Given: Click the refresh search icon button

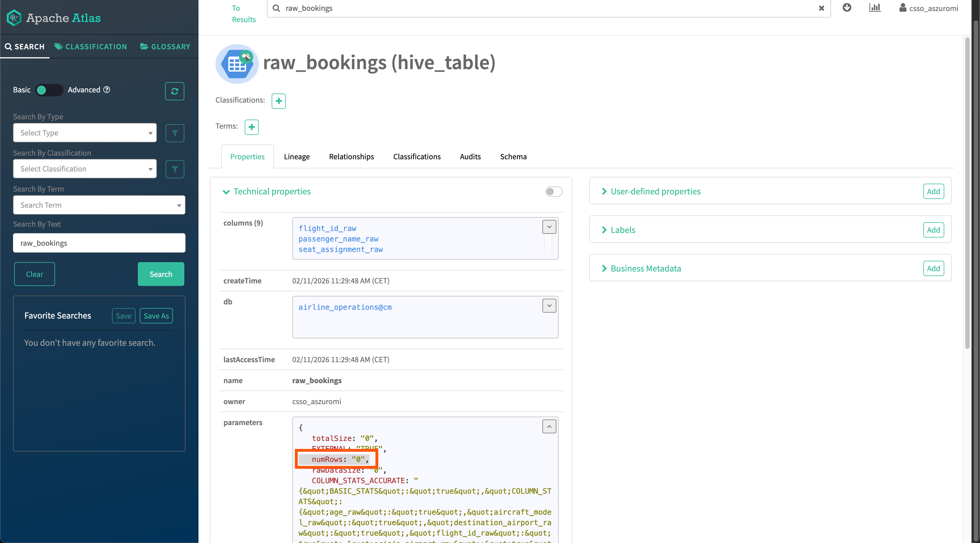Looking at the screenshot, I should point(175,91).
